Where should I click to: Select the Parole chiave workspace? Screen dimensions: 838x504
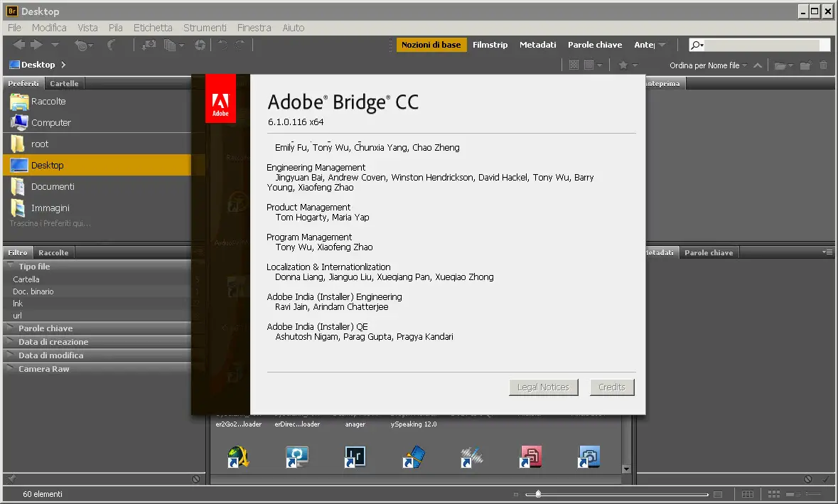click(x=595, y=45)
